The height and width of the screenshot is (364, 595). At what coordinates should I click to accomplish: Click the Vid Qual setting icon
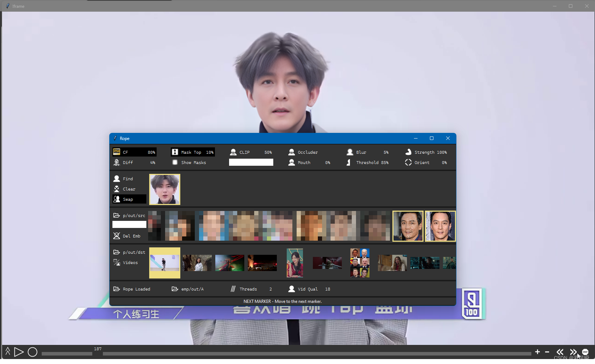click(291, 289)
